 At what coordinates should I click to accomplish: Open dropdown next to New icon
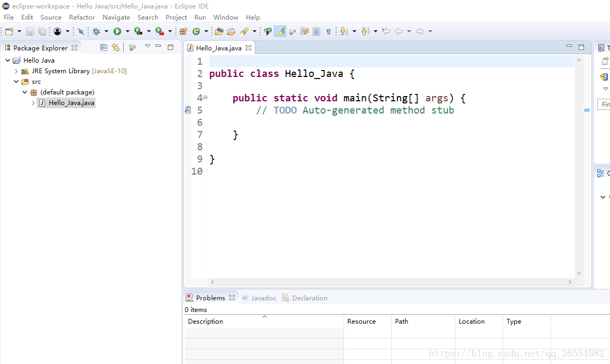coord(19,31)
